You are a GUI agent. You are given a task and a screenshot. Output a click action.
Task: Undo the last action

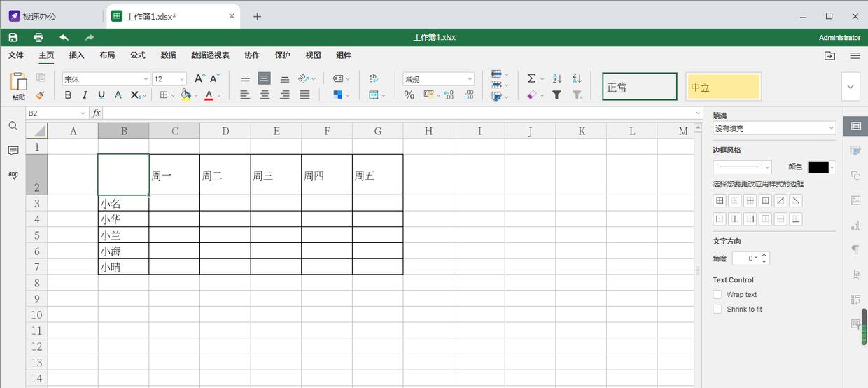[64, 37]
